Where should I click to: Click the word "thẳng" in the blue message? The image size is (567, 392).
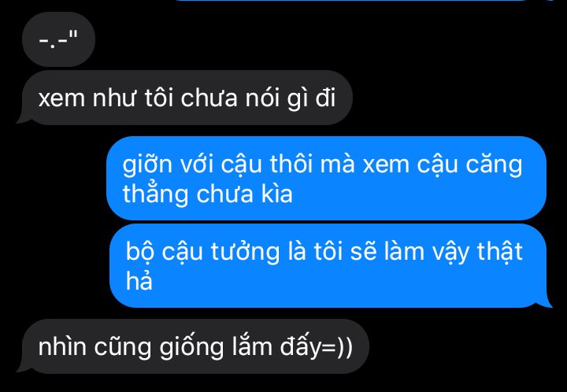click(155, 194)
